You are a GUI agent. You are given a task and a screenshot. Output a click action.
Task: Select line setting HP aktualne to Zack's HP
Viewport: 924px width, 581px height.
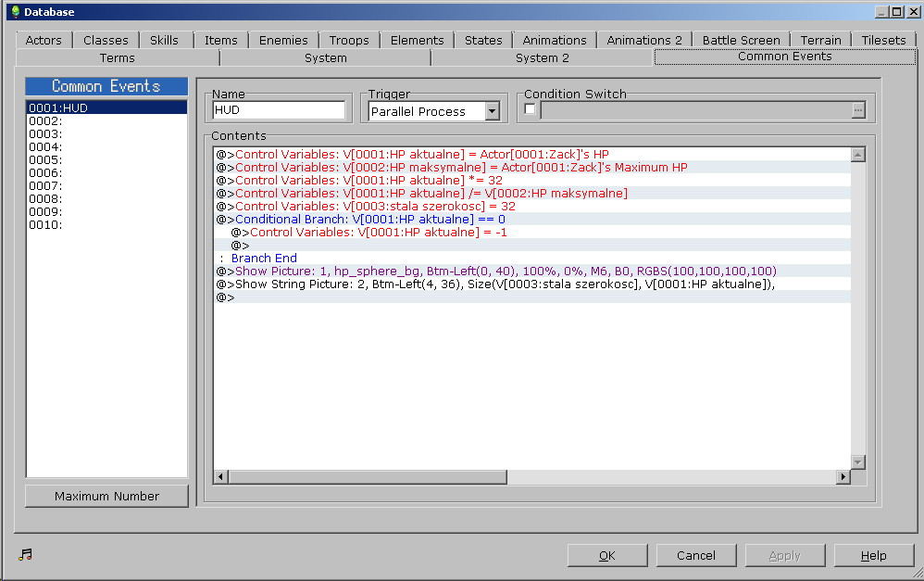coord(532,155)
